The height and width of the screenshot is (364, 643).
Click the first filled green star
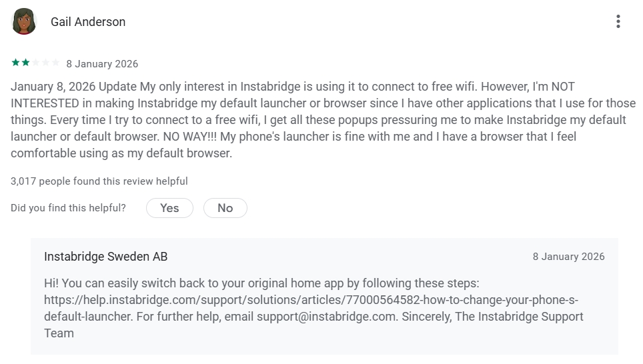coord(15,63)
